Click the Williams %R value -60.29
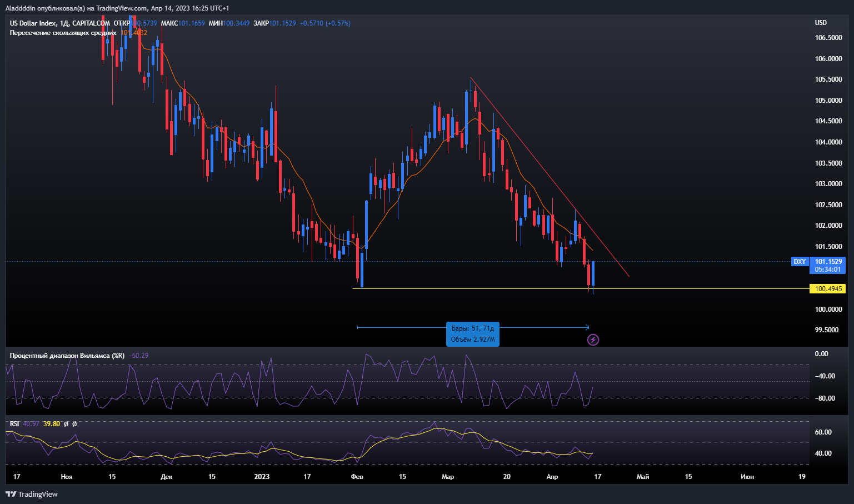This screenshot has width=854, height=504. click(138, 356)
